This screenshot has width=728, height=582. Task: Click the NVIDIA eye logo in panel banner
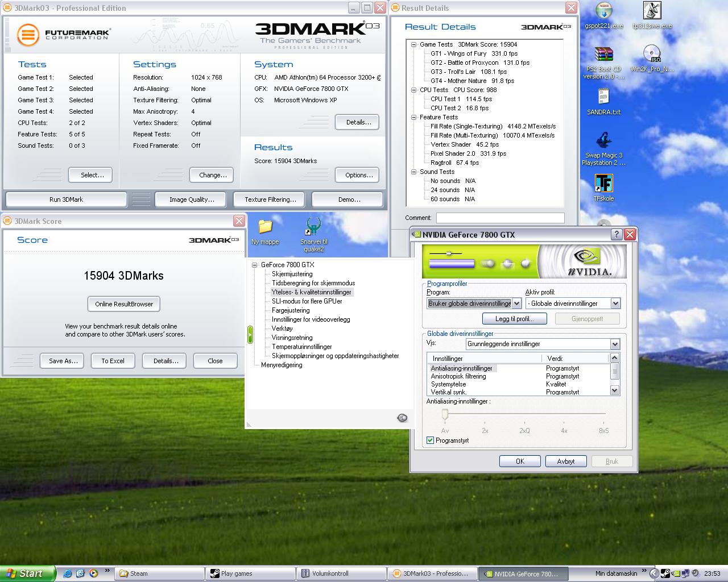pyautogui.click(x=588, y=256)
